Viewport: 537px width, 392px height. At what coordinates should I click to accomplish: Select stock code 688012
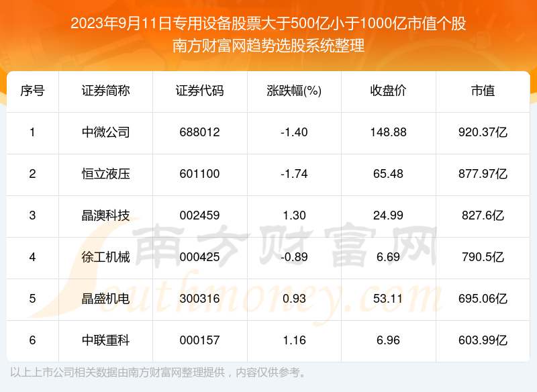coord(199,132)
